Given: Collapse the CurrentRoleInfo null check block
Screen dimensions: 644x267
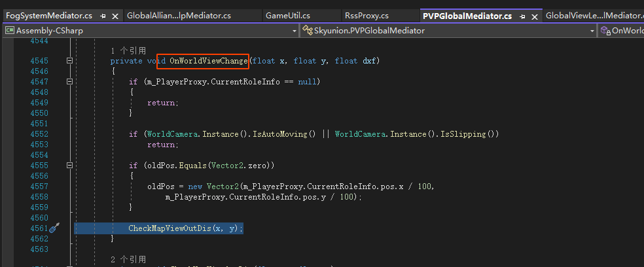Looking at the screenshot, I should pyautogui.click(x=69, y=82).
